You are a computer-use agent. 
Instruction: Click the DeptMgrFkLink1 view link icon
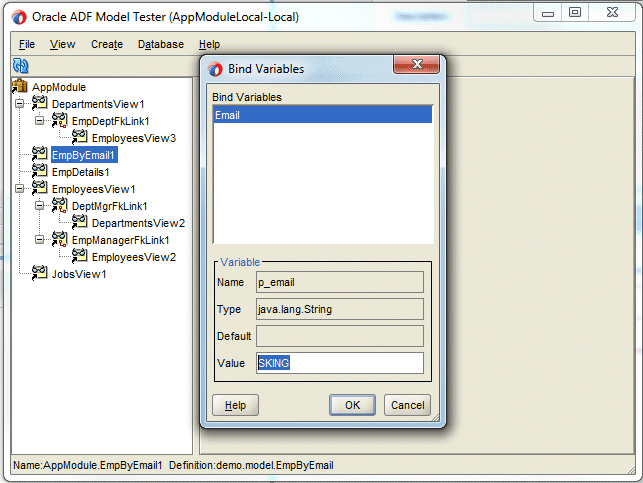click(60, 205)
